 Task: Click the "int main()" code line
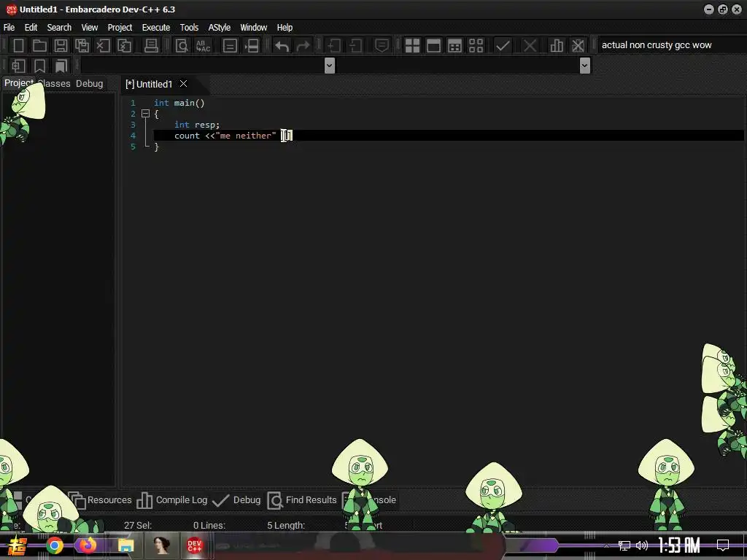[179, 103]
